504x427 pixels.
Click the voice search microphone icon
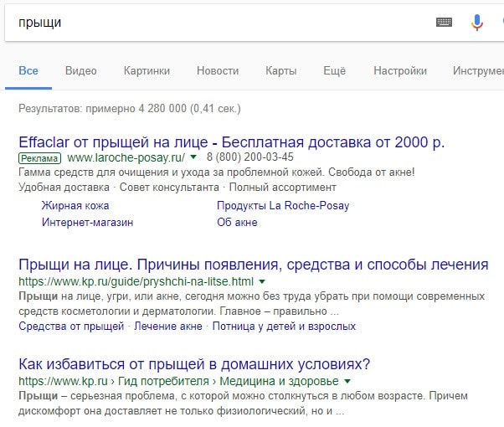477,23
